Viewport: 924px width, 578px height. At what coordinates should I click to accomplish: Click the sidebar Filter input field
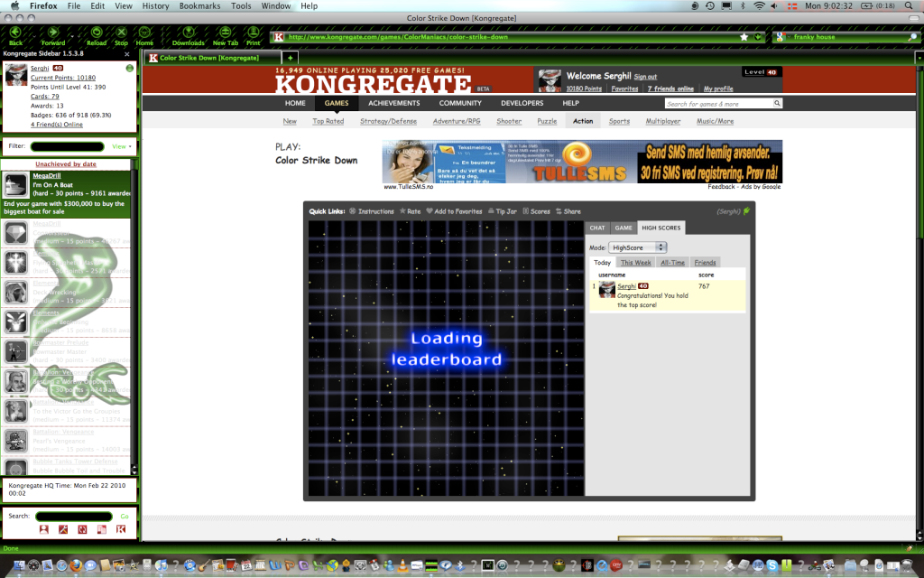tap(67, 146)
